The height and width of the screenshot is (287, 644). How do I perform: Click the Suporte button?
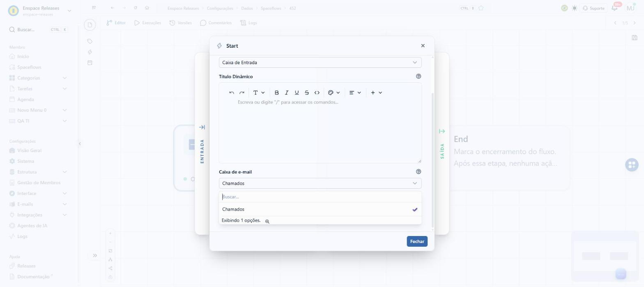tap(593, 8)
